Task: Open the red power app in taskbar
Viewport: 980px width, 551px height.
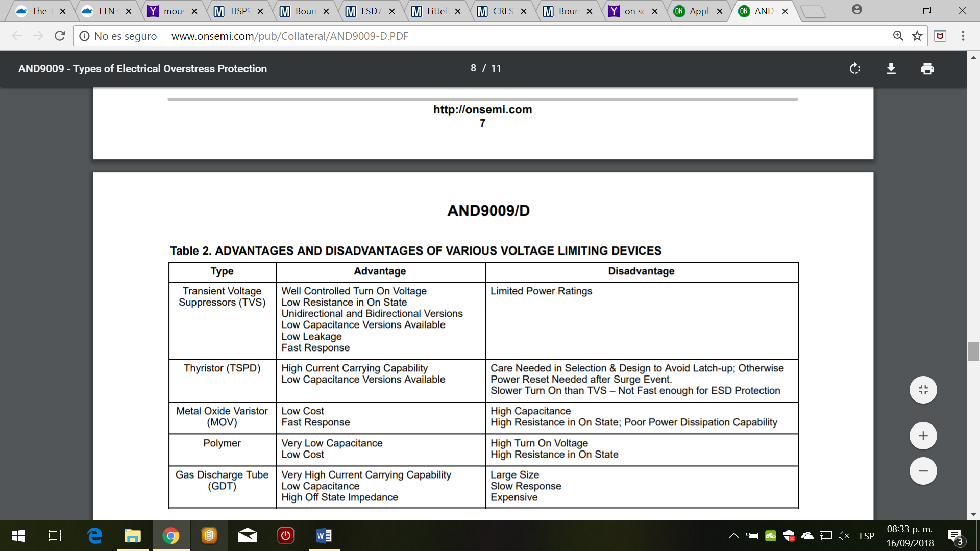Action: [x=286, y=536]
